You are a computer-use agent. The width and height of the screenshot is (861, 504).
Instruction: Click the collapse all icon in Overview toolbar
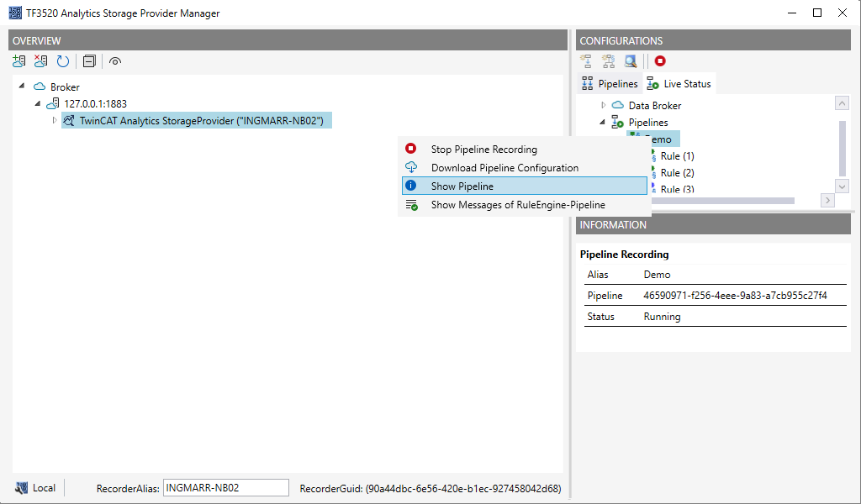(89, 61)
